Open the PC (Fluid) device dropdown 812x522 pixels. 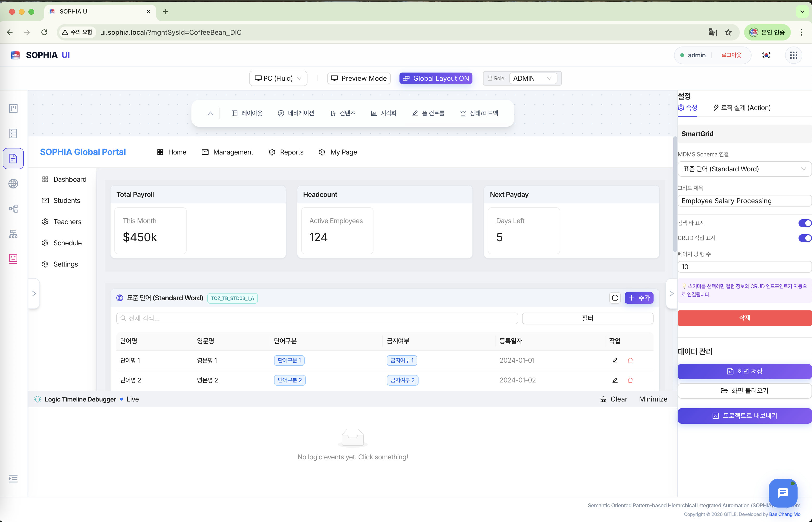pyautogui.click(x=278, y=78)
